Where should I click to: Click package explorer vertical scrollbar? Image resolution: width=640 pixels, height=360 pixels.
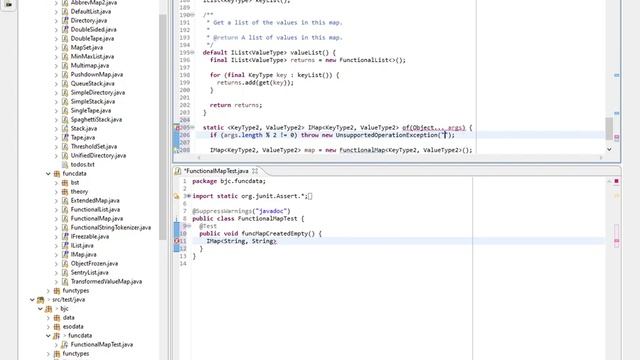tap(163, 127)
